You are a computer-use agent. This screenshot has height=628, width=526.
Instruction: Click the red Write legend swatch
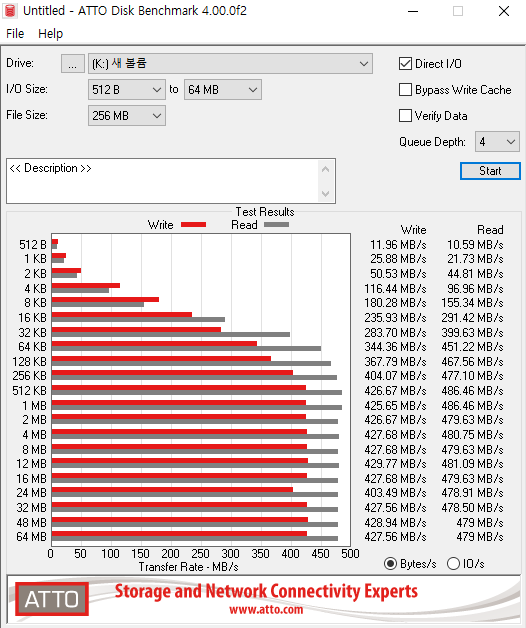(193, 225)
